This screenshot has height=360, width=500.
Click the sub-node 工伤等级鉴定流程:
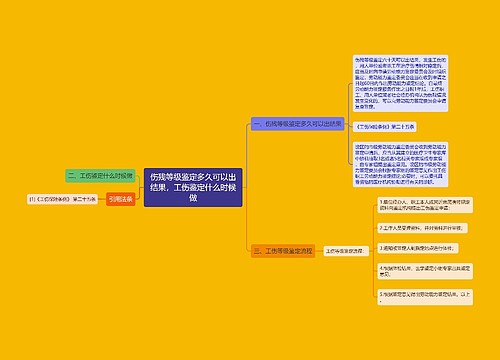[x=346, y=251]
